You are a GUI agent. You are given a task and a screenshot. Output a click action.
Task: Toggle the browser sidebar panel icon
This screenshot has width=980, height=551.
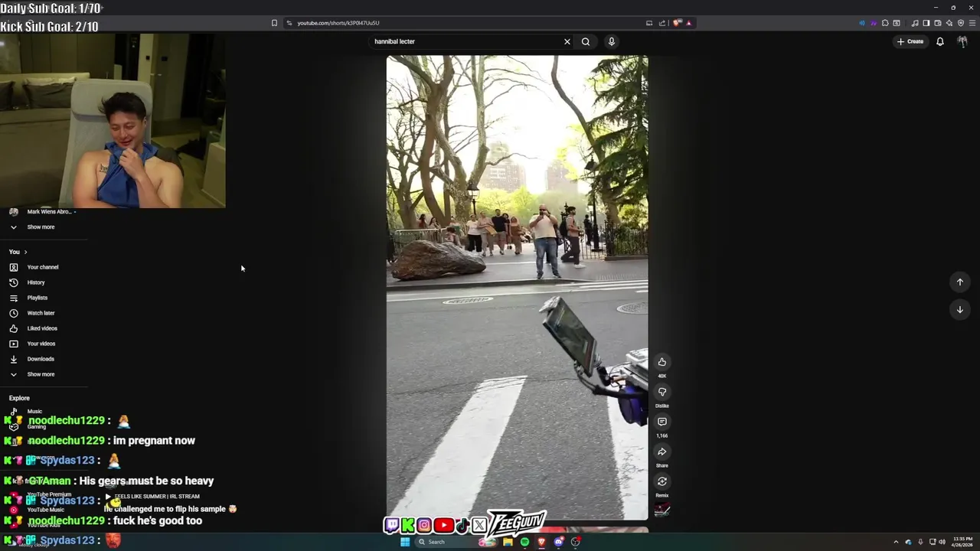[926, 23]
